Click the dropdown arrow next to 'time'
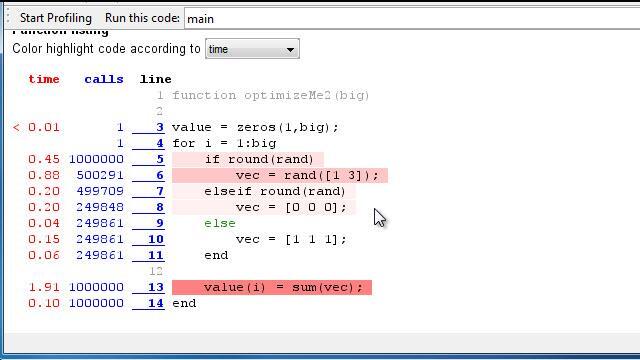640x360 pixels. [290, 49]
